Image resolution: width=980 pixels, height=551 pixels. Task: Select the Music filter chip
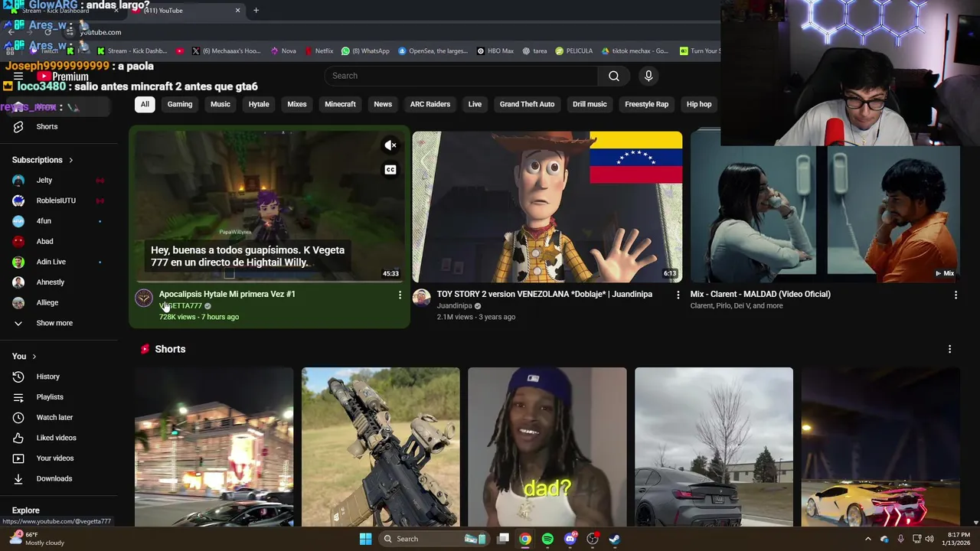click(220, 104)
